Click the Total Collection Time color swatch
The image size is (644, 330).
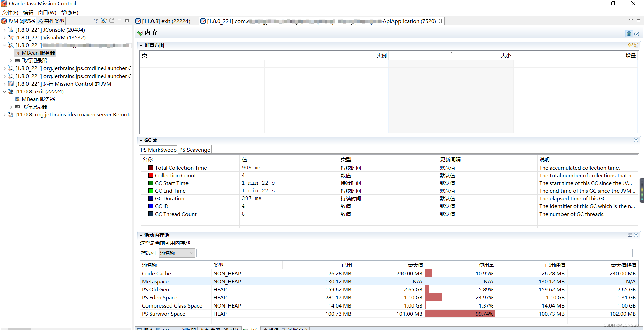[151, 168]
